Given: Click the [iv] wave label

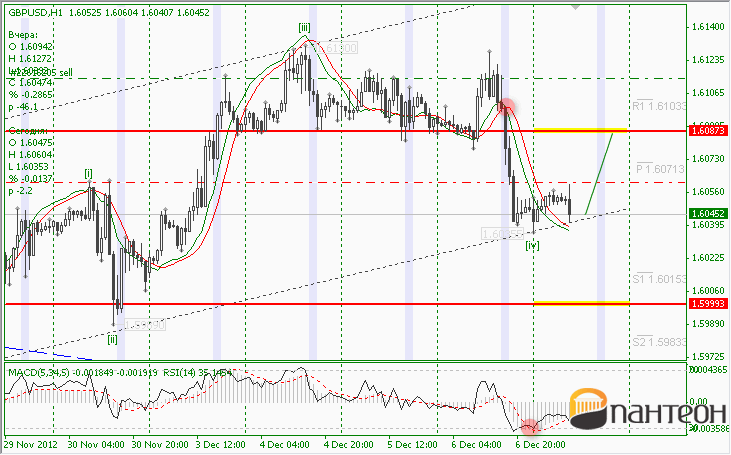Looking at the screenshot, I should 532,245.
